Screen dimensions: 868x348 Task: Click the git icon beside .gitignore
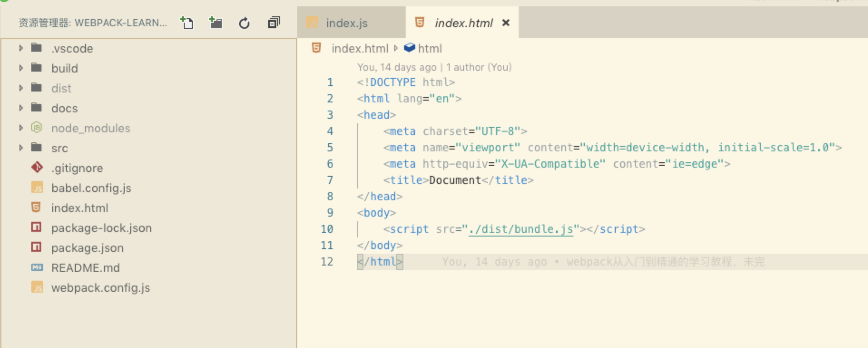(37, 168)
